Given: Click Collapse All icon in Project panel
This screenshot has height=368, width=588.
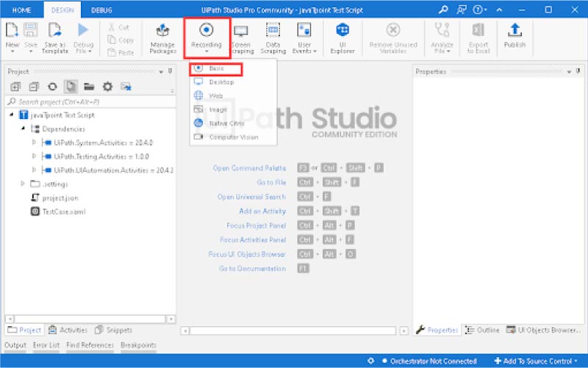Looking at the screenshot, I should pyautogui.click(x=34, y=87).
